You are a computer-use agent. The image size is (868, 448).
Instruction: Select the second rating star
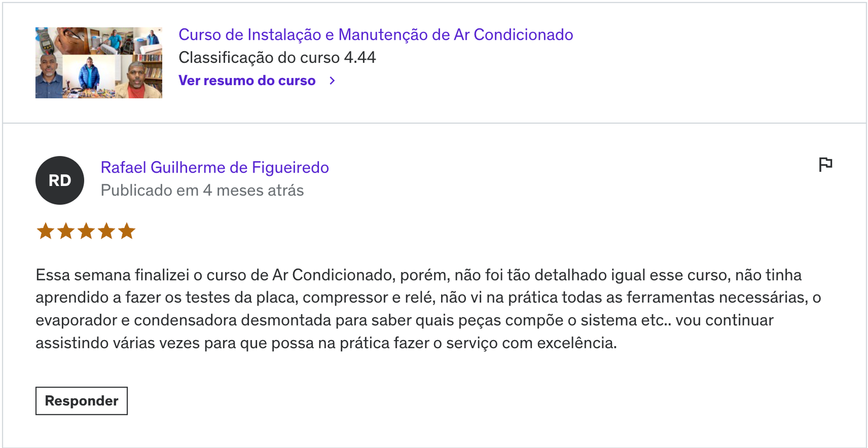pyautogui.click(x=66, y=232)
